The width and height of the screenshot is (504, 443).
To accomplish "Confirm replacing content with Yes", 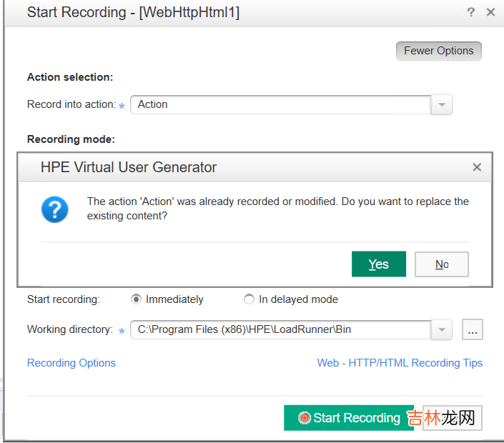I will pos(378,264).
